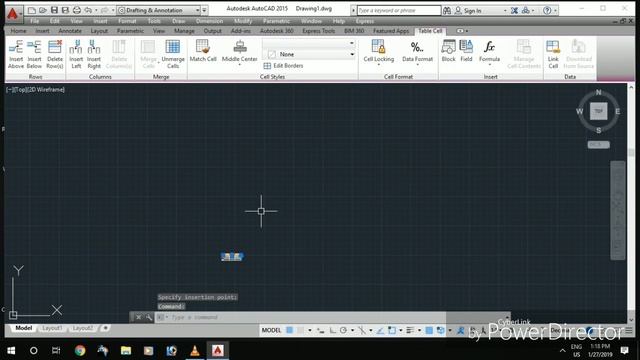The height and width of the screenshot is (360, 640).
Task: Open Draw menu
Action: pyautogui.click(x=178, y=21)
